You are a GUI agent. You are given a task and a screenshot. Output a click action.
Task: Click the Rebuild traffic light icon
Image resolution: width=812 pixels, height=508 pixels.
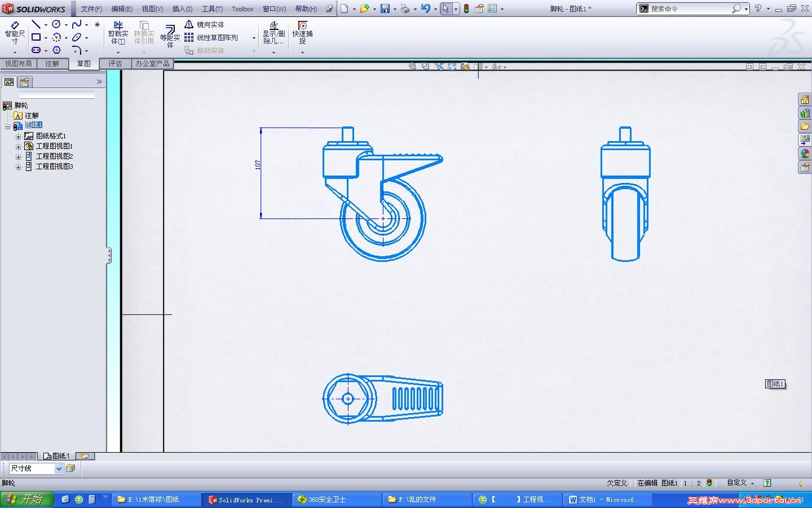(466, 8)
